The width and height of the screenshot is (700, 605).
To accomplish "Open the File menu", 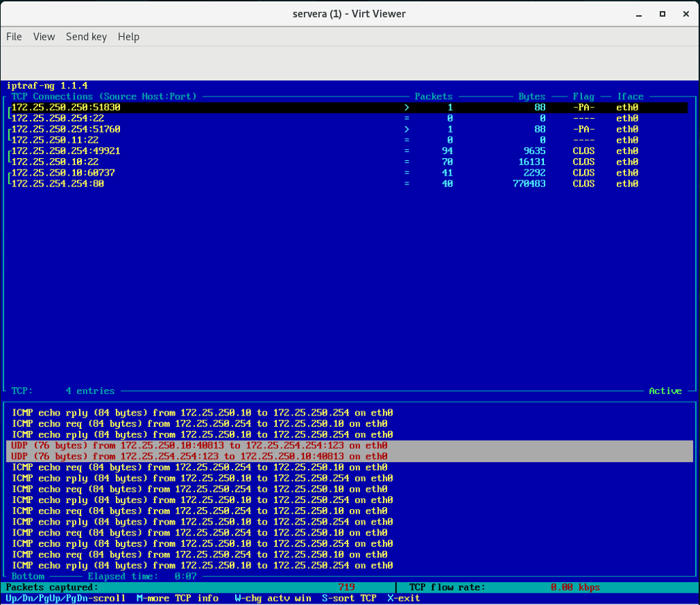I will [14, 37].
